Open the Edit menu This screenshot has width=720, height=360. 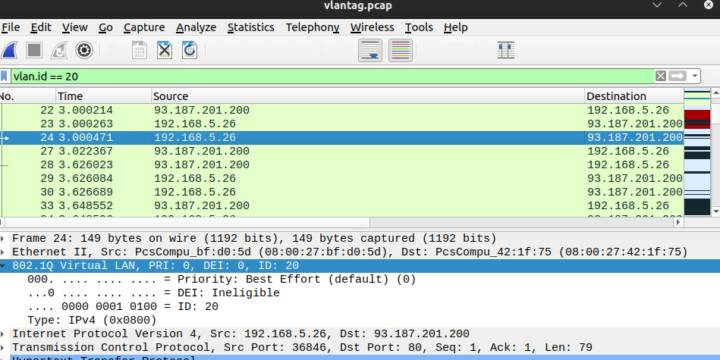pos(41,28)
